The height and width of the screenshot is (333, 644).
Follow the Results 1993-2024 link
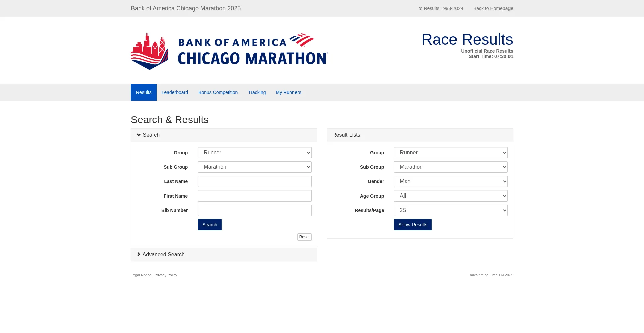pyautogui.click(x=440, y=8)
